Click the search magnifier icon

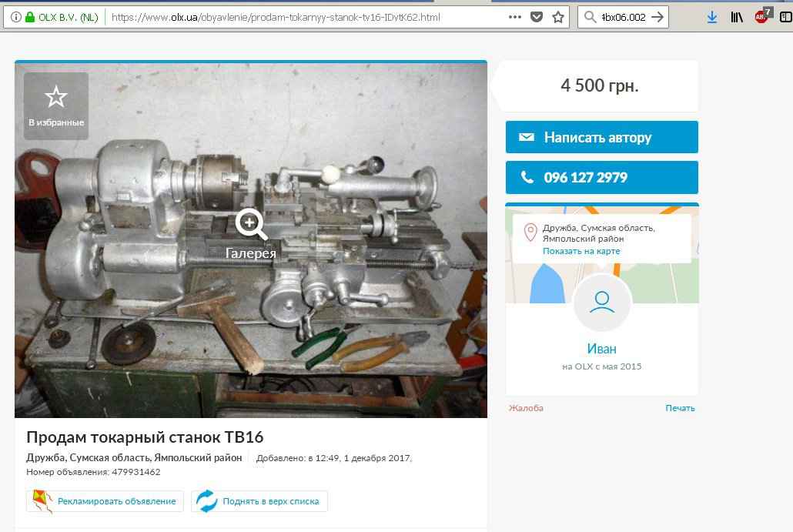(590, 17)
